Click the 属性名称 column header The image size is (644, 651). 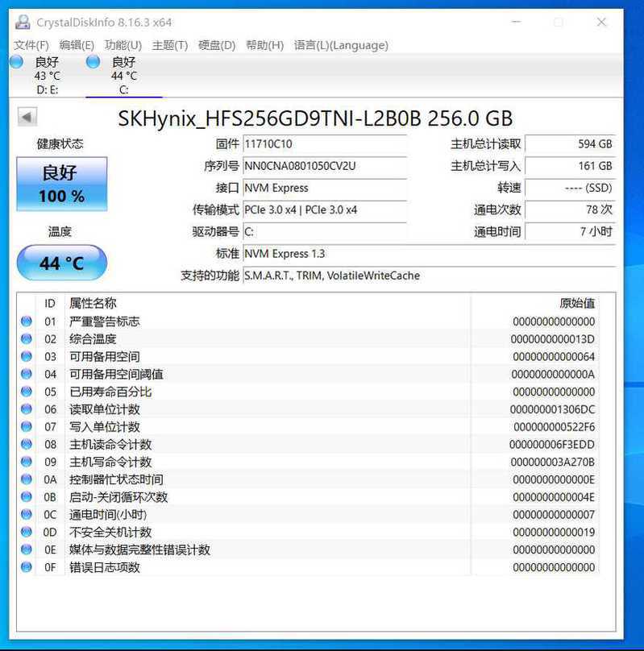(x=93, y=304)
